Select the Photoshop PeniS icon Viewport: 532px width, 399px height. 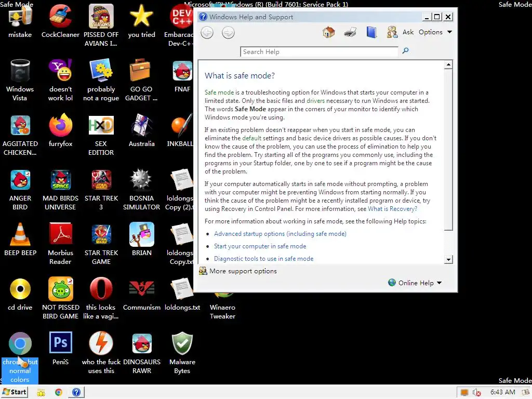60,349
